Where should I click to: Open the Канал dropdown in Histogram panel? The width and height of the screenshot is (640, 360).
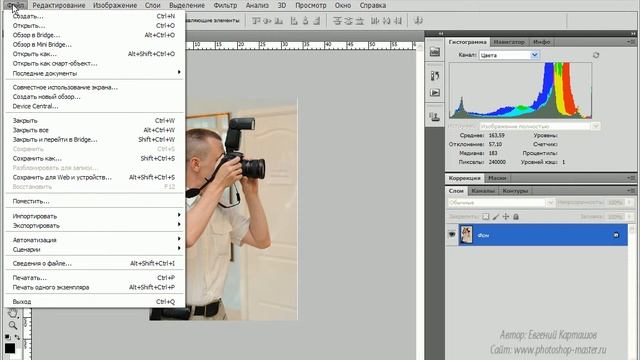point(509,55)
